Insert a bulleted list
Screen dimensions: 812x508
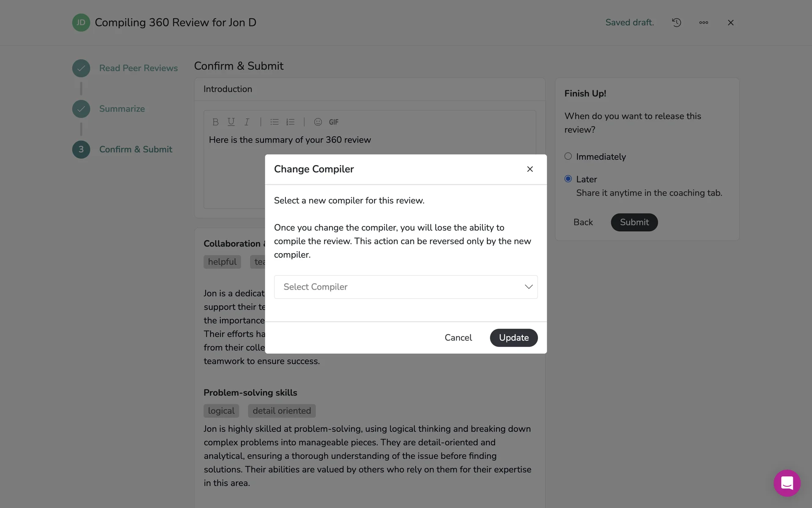[274, 122]
